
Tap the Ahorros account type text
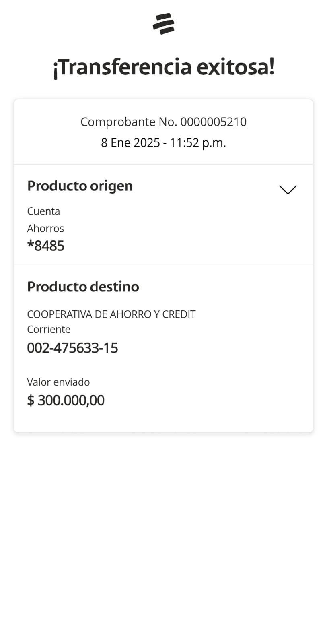[x=45, y=229]
